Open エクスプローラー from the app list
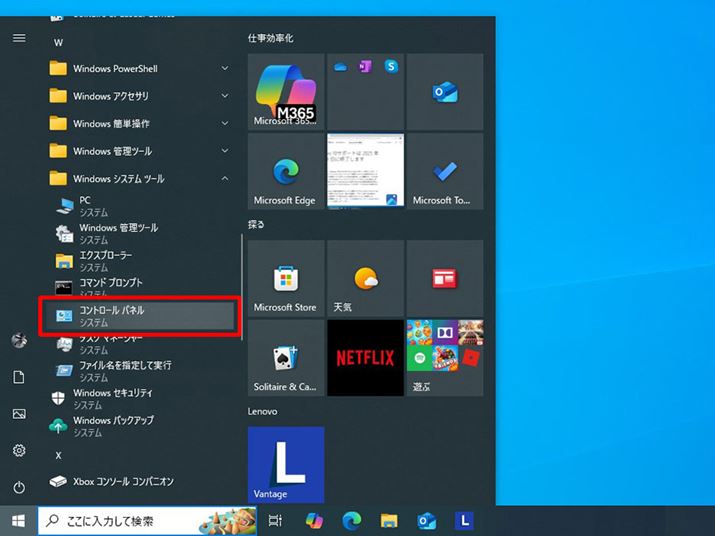715x536 pixels. [x=141, y=261]
